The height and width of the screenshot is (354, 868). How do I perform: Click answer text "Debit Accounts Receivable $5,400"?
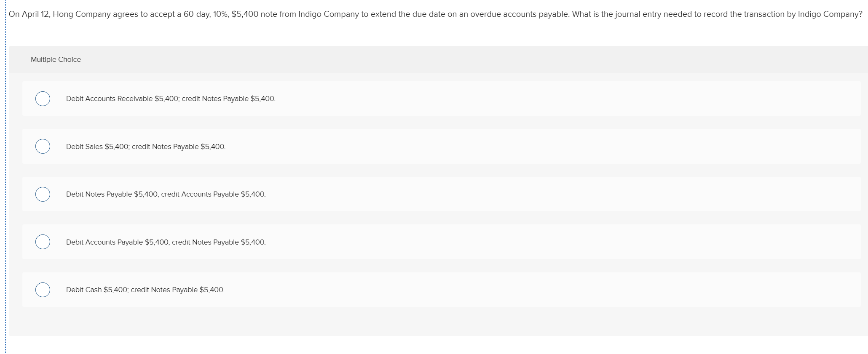(x=170, y=98)
